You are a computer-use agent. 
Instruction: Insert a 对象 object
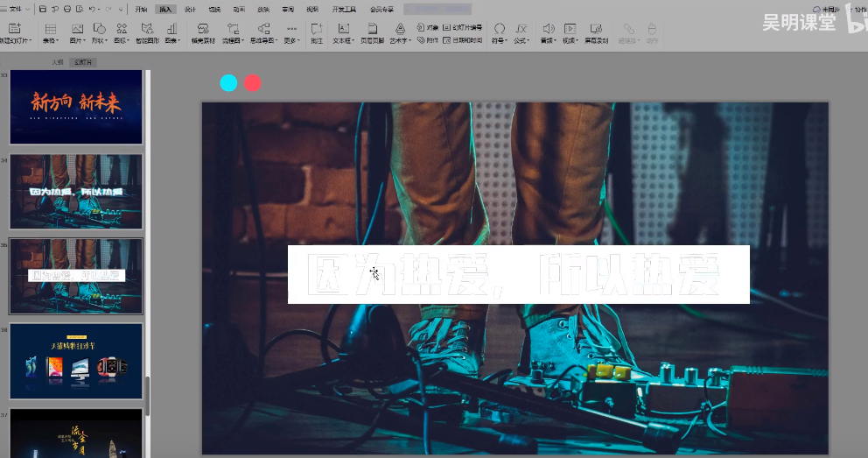click(427, 27)
